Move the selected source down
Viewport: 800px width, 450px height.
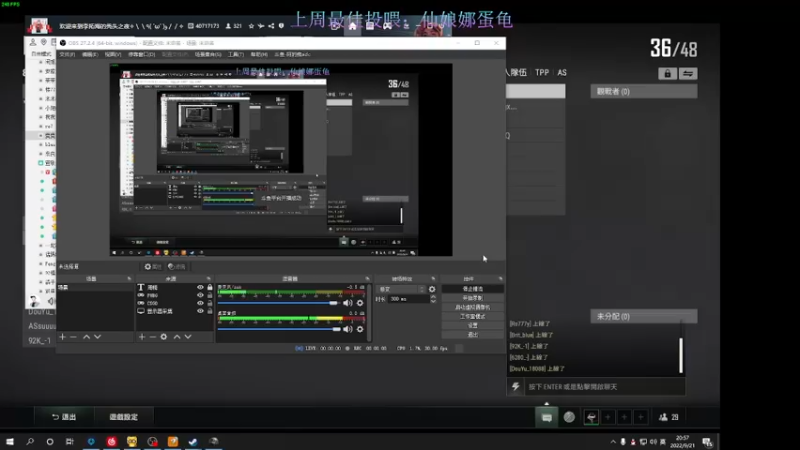pos(188,337)
